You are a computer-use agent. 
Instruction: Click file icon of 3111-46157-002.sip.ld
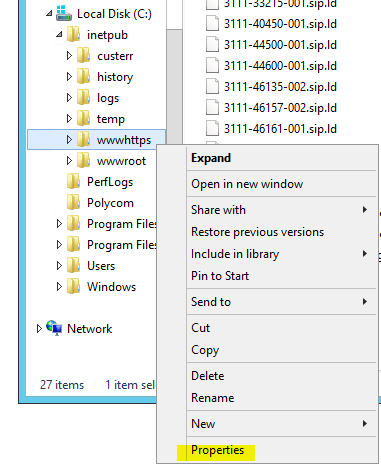[212, 108]
